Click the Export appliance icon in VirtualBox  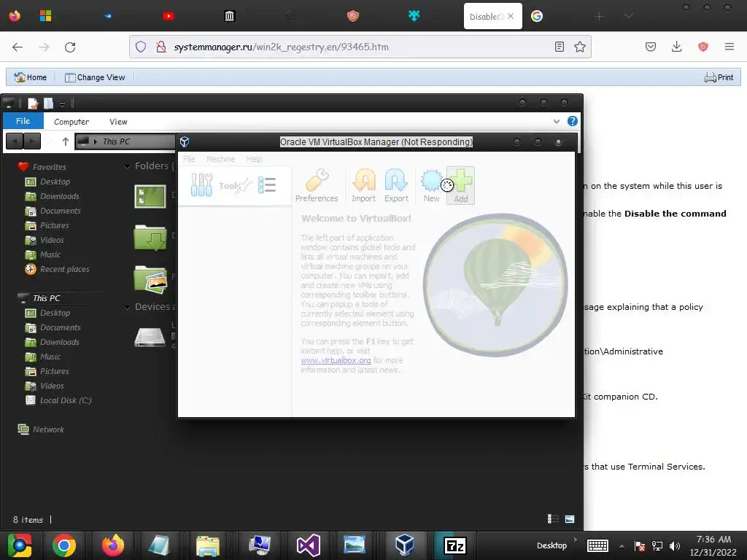pos(396,186)
